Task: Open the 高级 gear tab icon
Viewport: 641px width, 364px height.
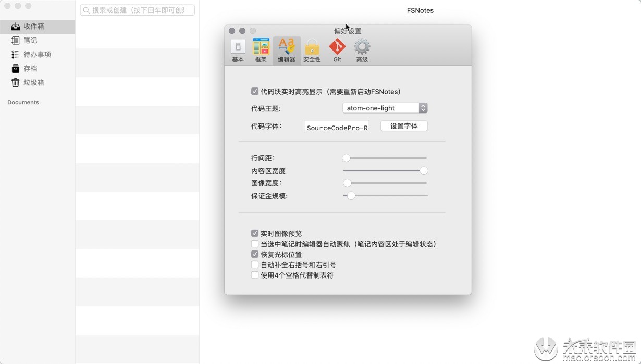Action: pyautogui.click(x=362, y=51)
